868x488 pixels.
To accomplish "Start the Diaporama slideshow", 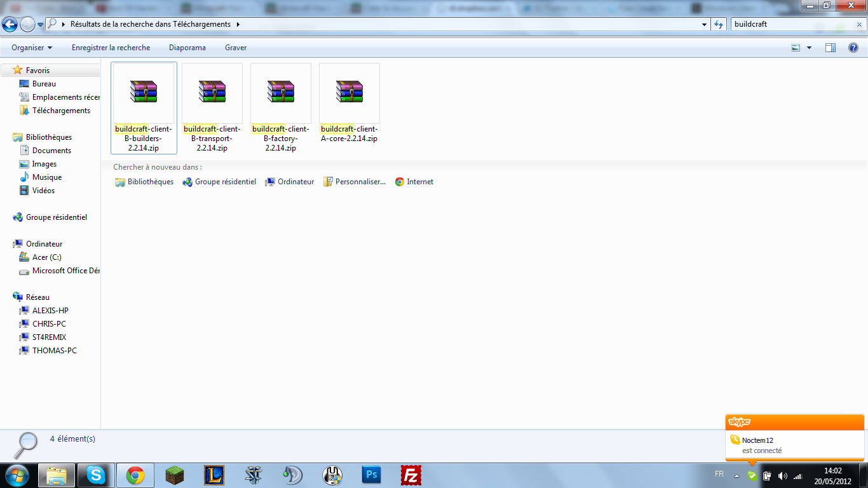I will click(x=187, y=48).
